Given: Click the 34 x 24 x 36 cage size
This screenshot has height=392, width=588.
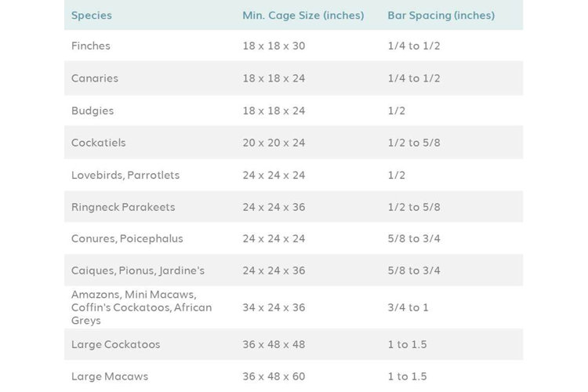Looking at the screenshot, I should click(274, 307).
